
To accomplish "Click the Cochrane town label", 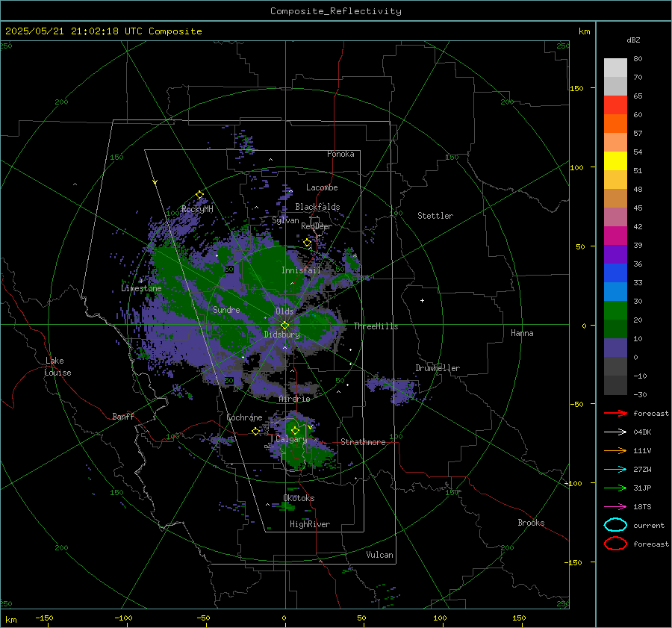I will tap(244, 417).
